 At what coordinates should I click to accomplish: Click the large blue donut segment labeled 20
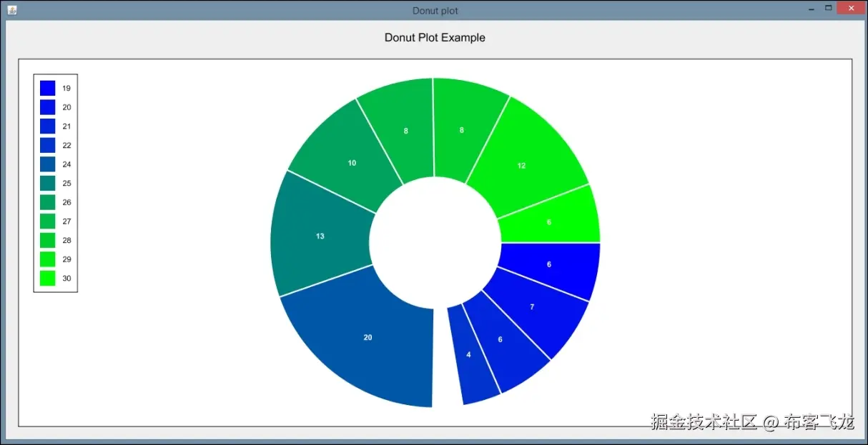pyautogui.click(x=368, y=337)
